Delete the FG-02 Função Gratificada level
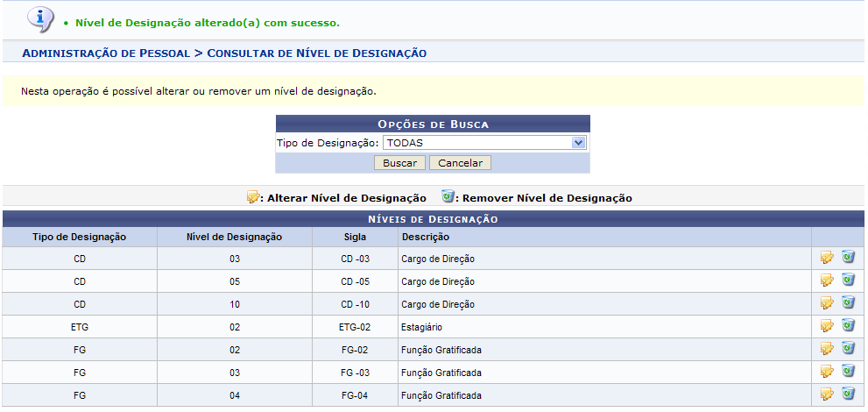 (x=848, y=349)
